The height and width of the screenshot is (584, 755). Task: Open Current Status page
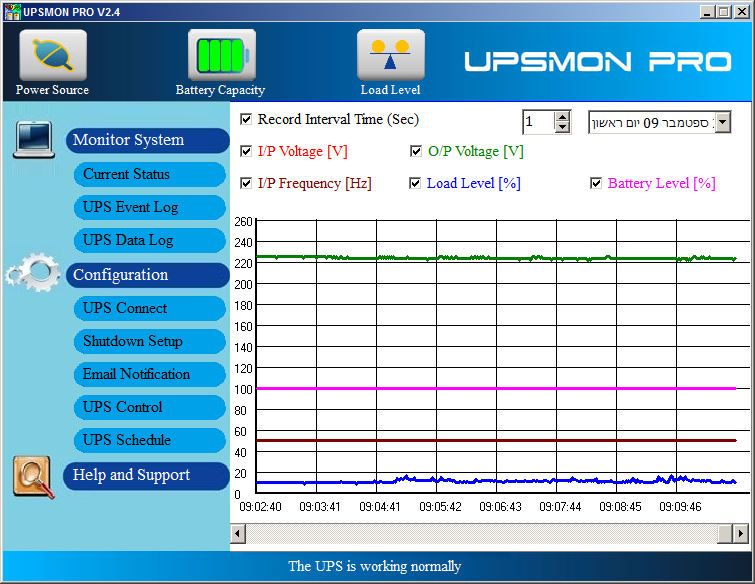[x=150, y=174]
